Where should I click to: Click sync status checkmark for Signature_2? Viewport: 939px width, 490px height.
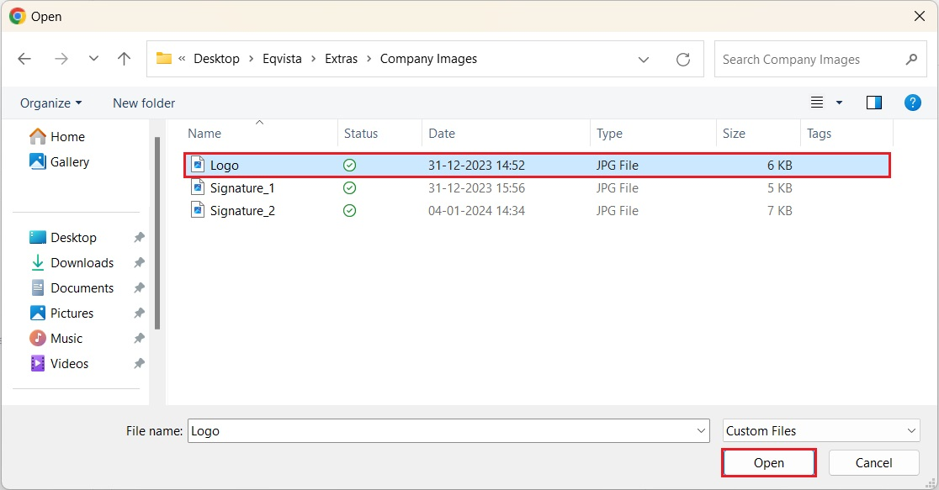click(349, 211)
